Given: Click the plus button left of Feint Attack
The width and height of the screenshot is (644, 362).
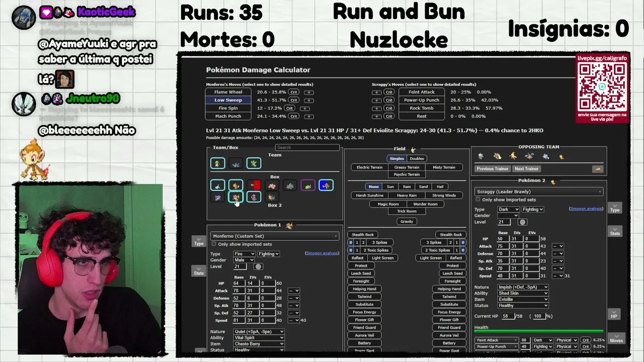Looking at the screenshot, I should [x=377, y=93].
